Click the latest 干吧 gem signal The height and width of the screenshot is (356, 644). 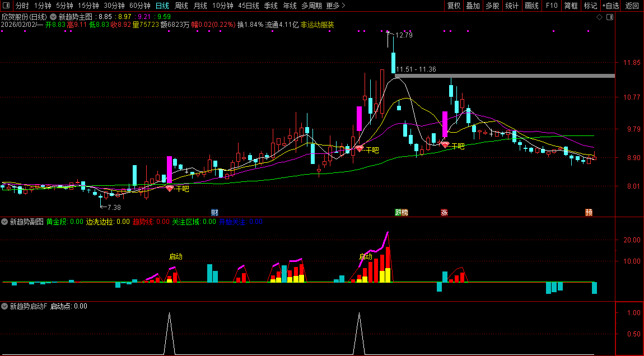coord(445,144)
